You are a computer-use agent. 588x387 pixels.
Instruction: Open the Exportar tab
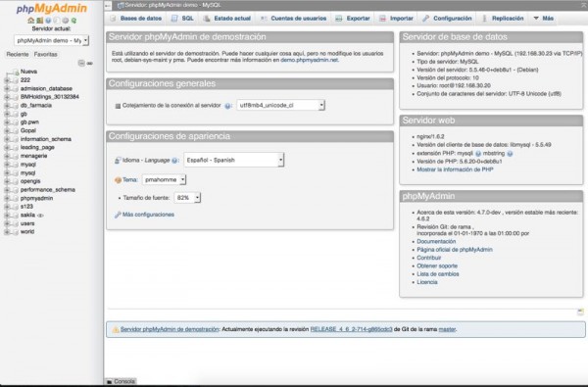tap(353, 18)
